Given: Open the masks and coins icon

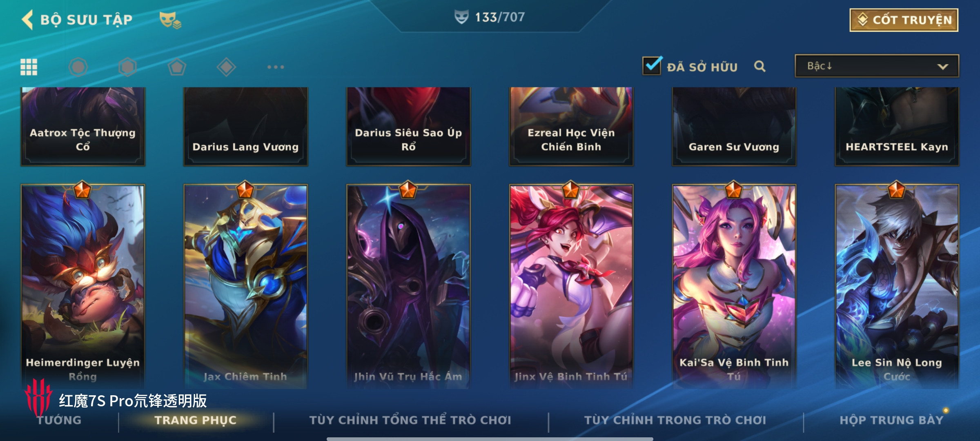Looking at the screenshot, I should 170,20.
